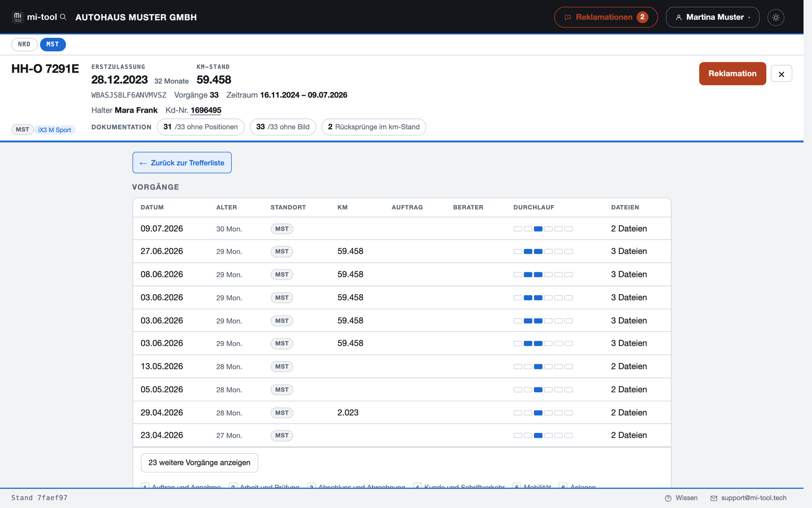This screenshot has height=508, width=812.
Task: Click the mi-tool logo icon
Action: pos(18,17)
